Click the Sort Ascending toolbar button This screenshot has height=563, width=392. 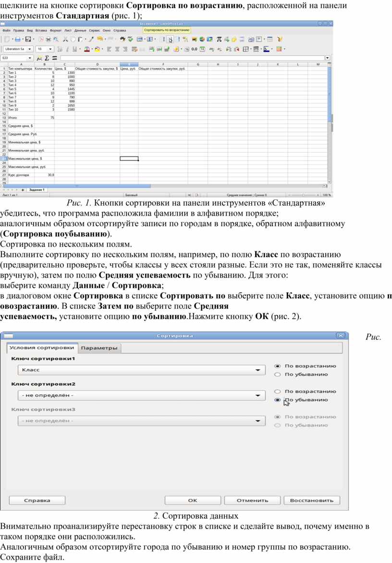(x=170, y=39)
